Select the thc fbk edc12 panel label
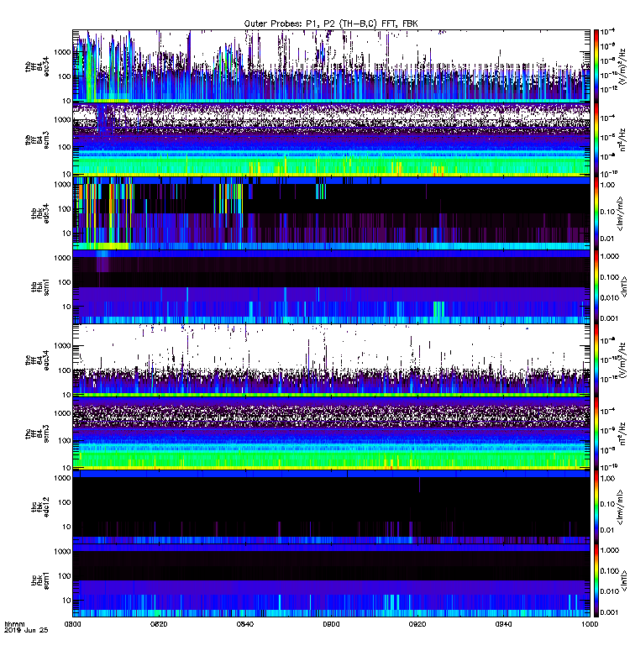 pos(40,507)
